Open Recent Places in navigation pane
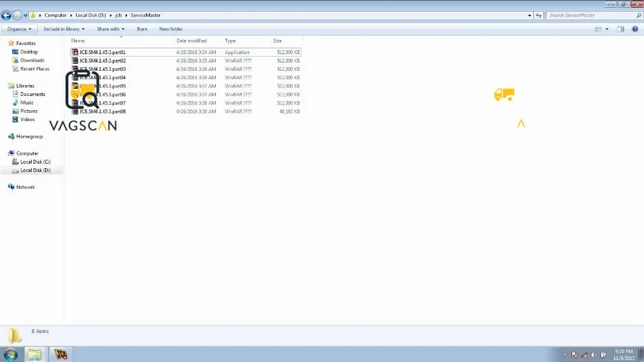The width and height of the screenshot is (644, 362). point(35,69)
